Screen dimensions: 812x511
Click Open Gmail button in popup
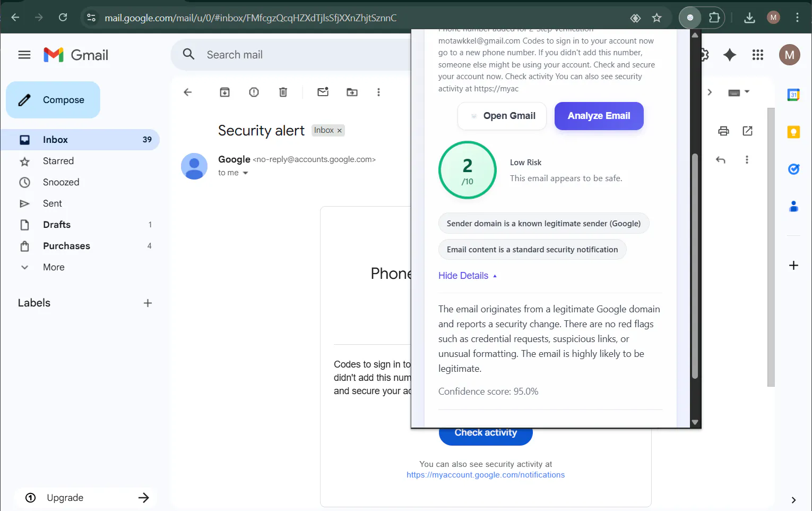click(502, 116)
